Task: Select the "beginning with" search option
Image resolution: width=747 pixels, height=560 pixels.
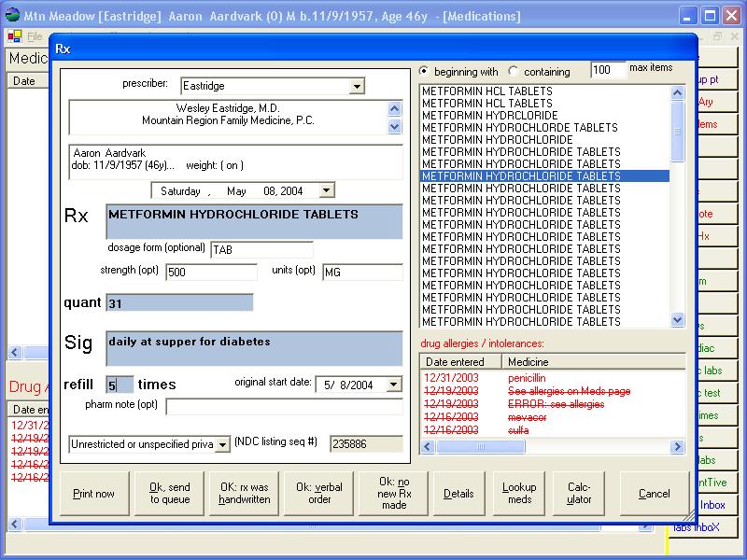Action: coord(426,72)
